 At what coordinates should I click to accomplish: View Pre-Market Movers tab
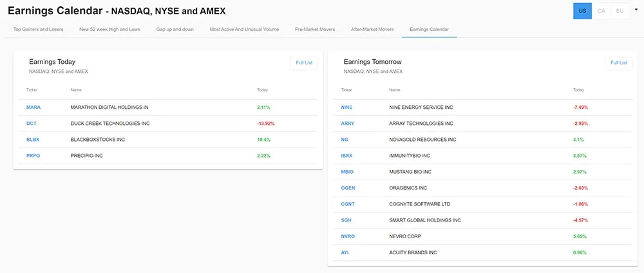pos(315,29)
